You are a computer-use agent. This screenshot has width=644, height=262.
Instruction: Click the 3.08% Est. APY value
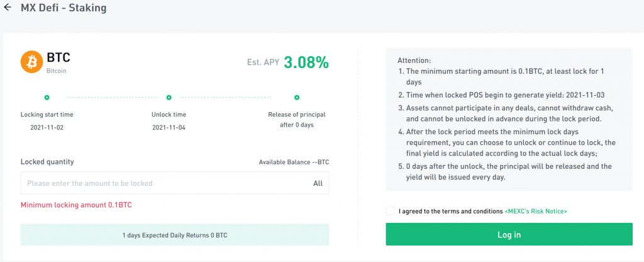click(x=306, y=62)
